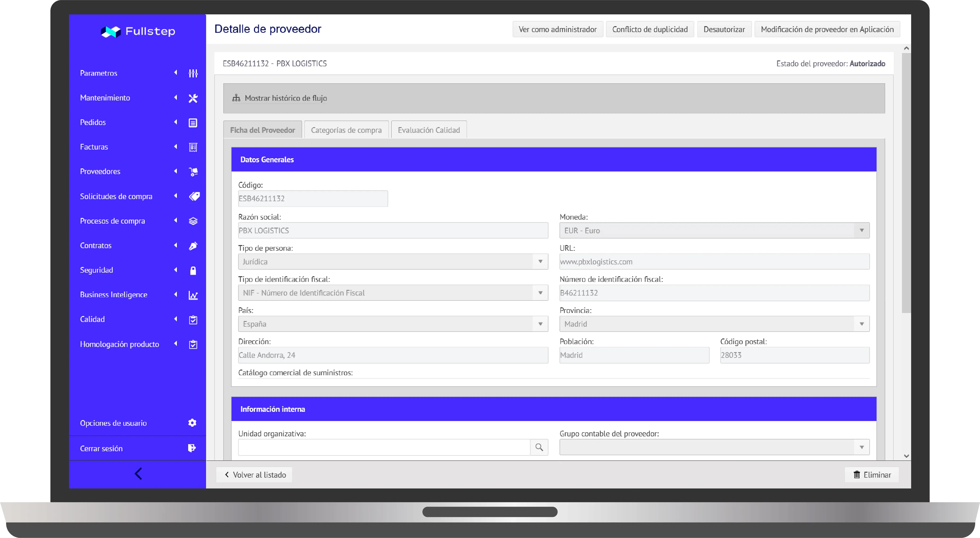Open the Solicitudes de compra tag icon
Screen dimensions: 980x538
[194, 196]
